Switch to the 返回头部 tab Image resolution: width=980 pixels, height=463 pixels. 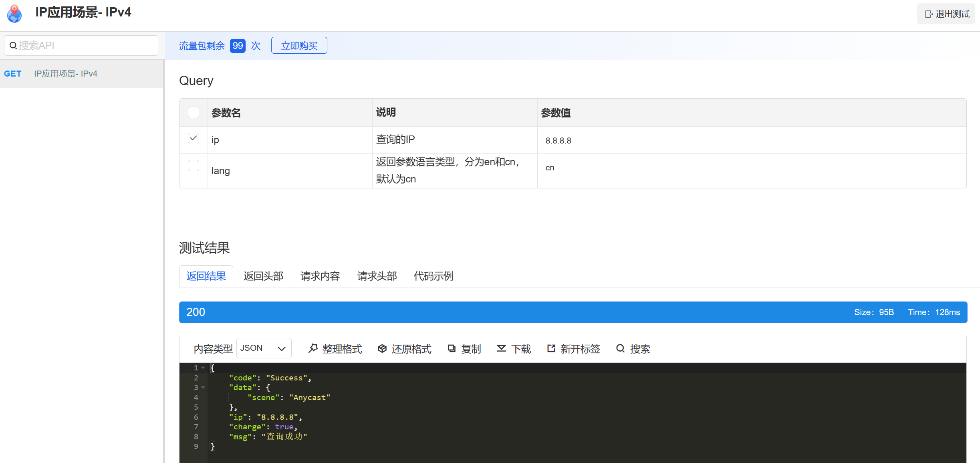pos(263,276)
